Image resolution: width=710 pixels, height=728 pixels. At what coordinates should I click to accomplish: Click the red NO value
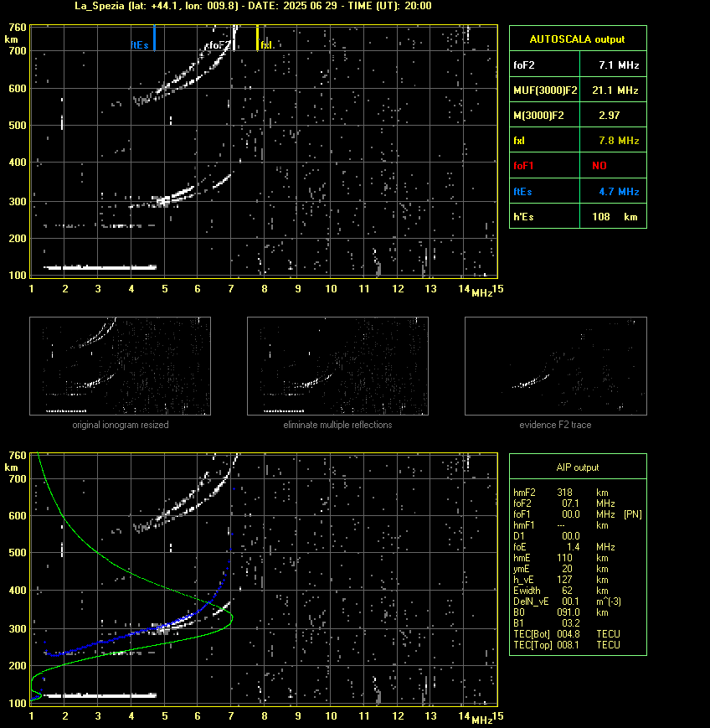pos(599,166)
